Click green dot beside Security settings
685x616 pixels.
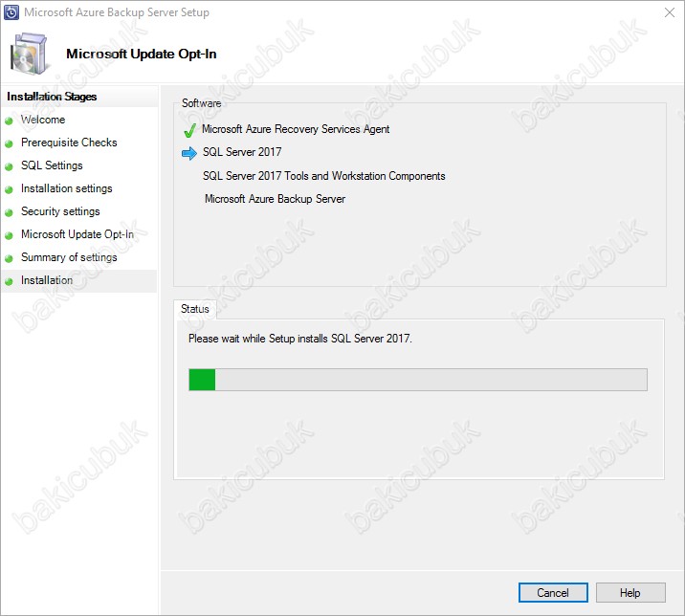pyautogui.click(x=9, y=212)
